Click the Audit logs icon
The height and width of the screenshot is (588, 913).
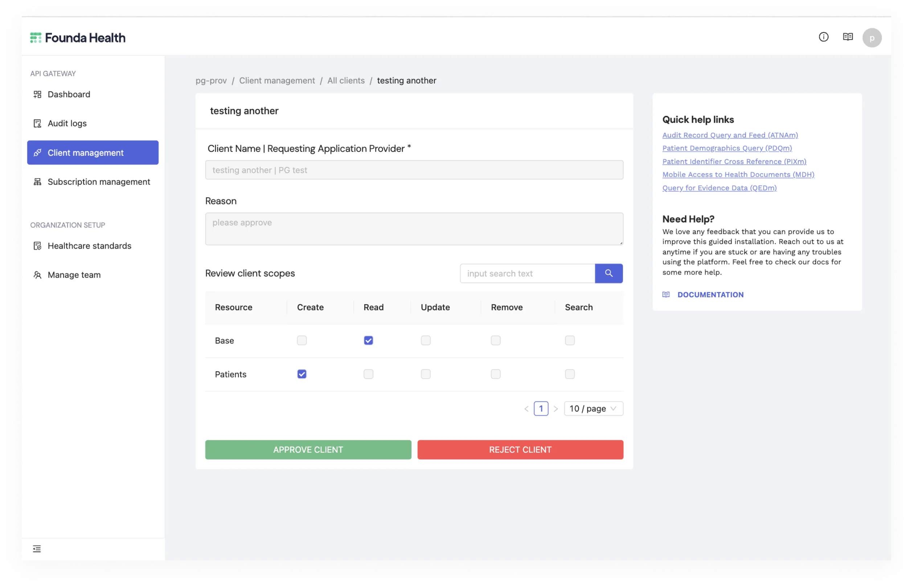pos(37,123)
